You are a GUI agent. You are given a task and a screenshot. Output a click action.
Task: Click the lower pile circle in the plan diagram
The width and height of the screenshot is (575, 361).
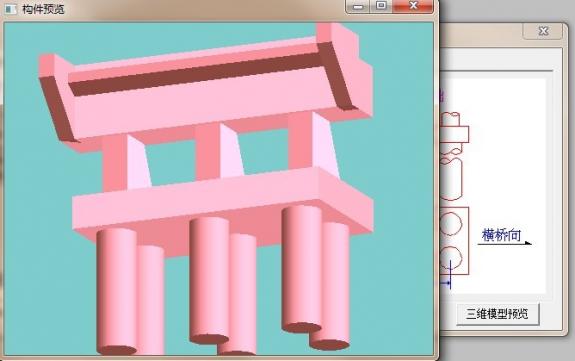click(x=450, y=258)
